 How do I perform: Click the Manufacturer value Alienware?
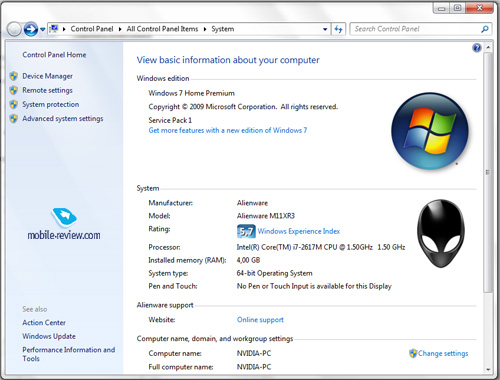click(252, 203)
